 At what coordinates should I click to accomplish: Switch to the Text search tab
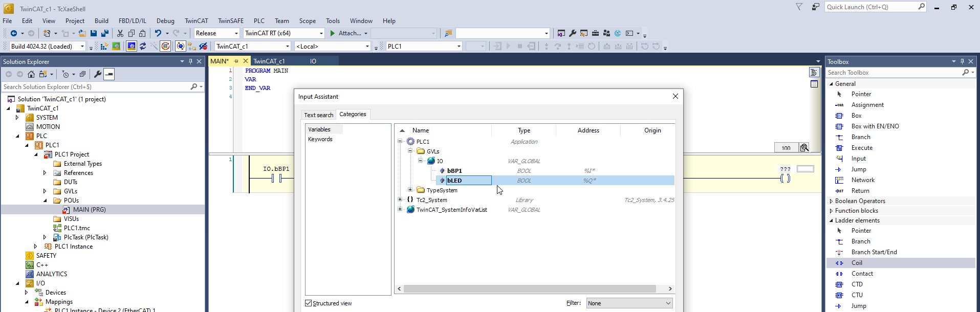point(318,115)
